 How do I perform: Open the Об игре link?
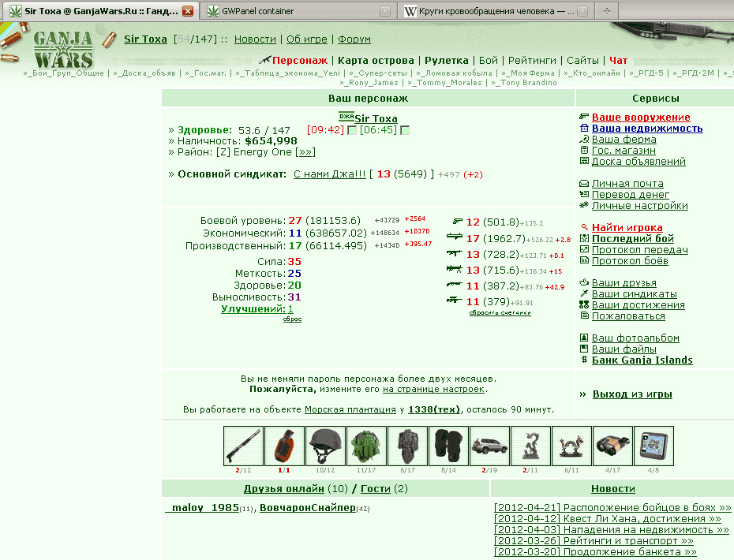306,39
